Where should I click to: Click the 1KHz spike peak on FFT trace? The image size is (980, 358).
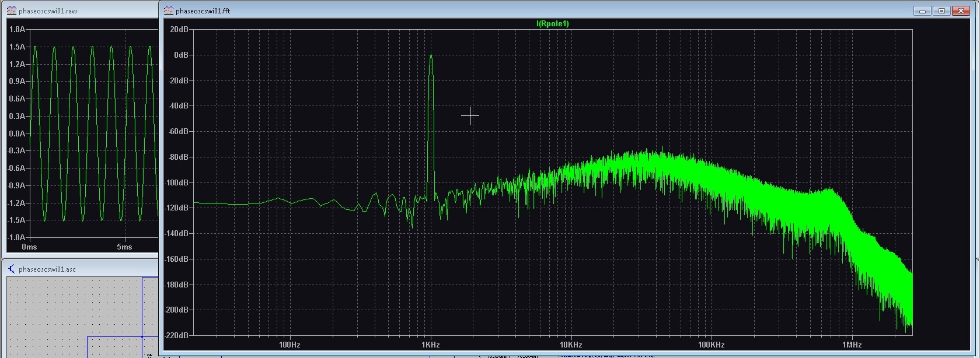pos(431,55)
